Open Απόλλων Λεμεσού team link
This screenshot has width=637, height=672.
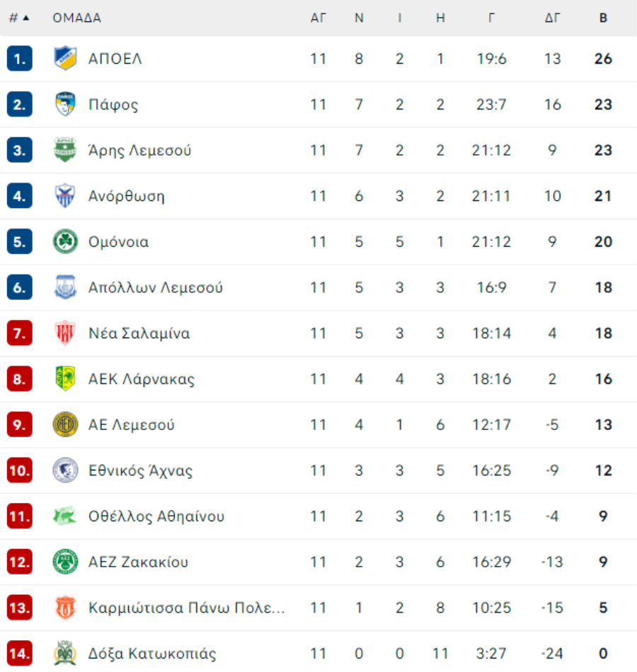(155, 287)
